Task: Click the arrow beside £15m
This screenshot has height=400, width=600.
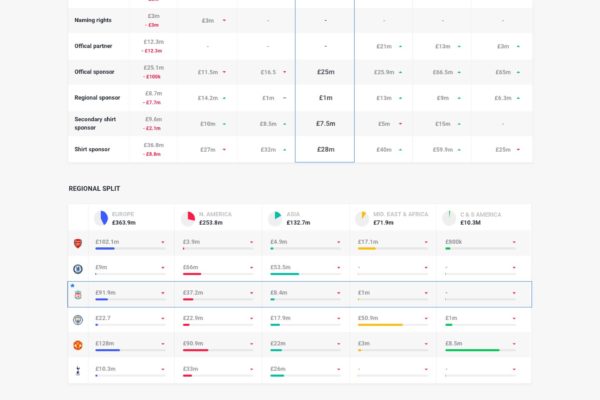Action: pos(459,124)
